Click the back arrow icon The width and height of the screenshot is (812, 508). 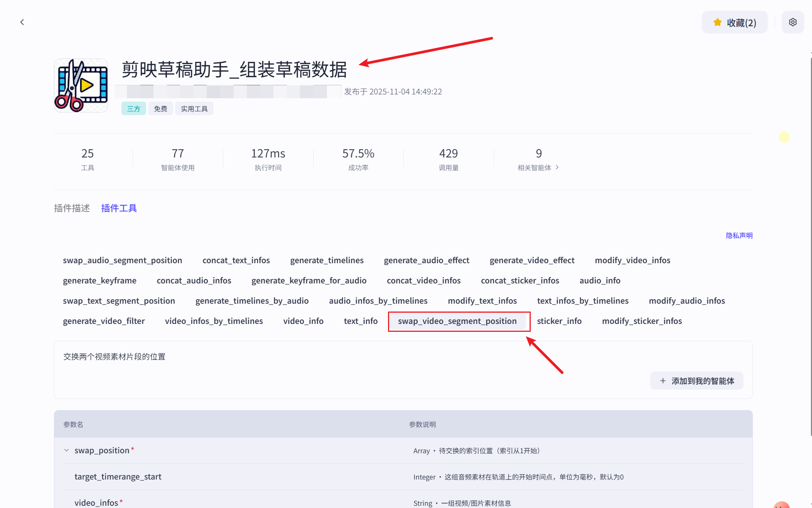(x=22, y=22)
